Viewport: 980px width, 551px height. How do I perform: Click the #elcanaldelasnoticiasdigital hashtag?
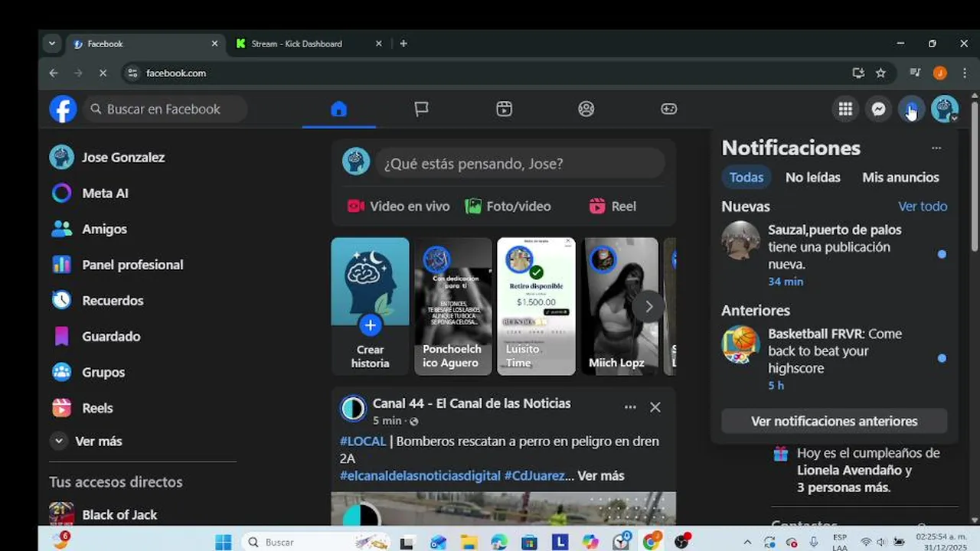click(420, 476)
